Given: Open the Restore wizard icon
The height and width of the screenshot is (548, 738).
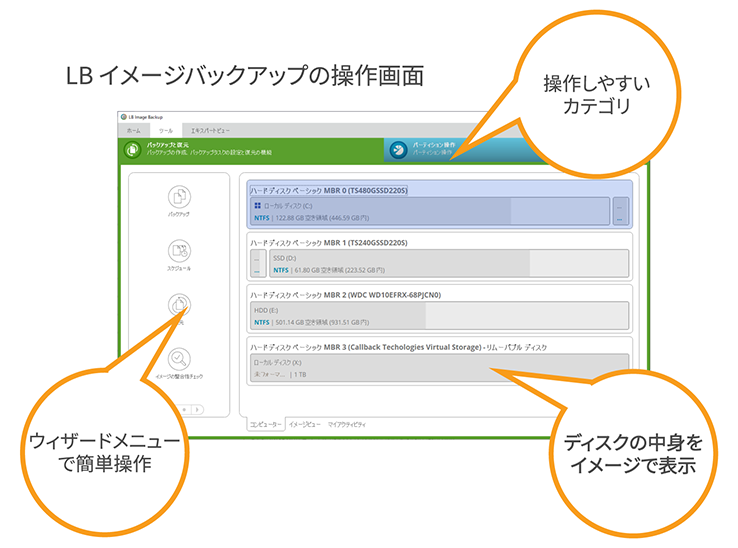Looking at the screenshot, I should point(179,305).
